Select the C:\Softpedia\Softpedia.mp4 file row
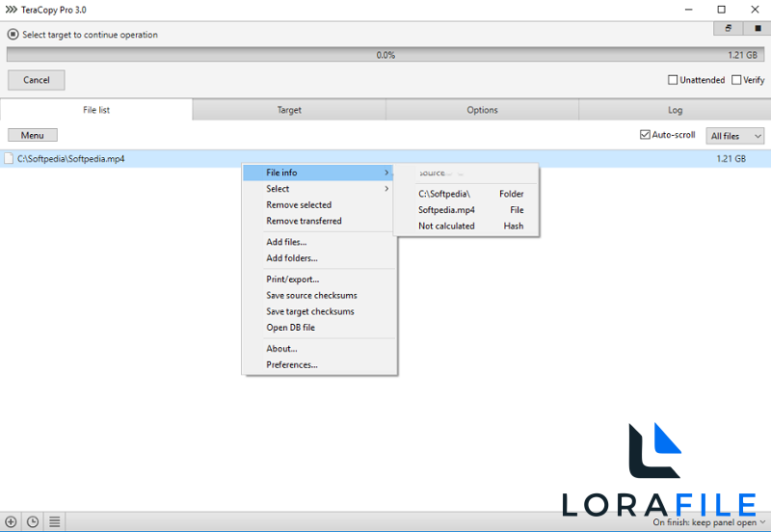771x532 pixels. [385, 159]
